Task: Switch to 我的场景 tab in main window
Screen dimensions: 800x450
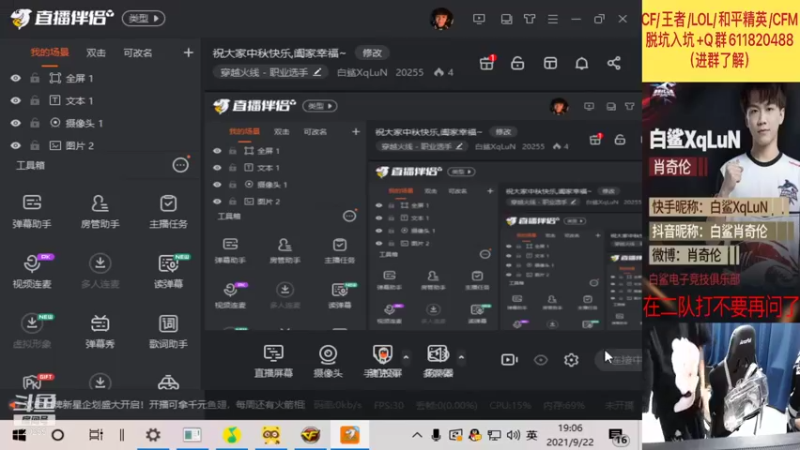Action: [x=49, y=53]
